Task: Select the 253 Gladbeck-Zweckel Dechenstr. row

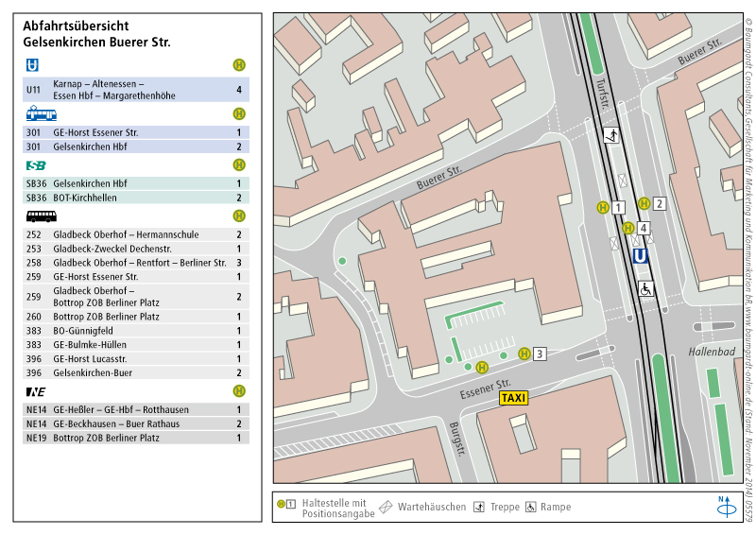Action: click(x=136, y=249)
